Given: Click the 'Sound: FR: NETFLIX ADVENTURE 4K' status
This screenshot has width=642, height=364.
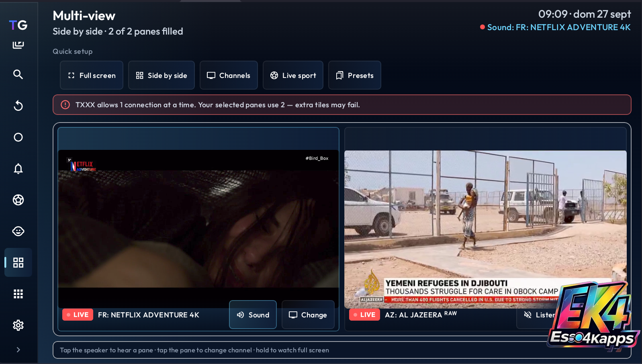Looking at the screenshot, I should tap(555, 27).
